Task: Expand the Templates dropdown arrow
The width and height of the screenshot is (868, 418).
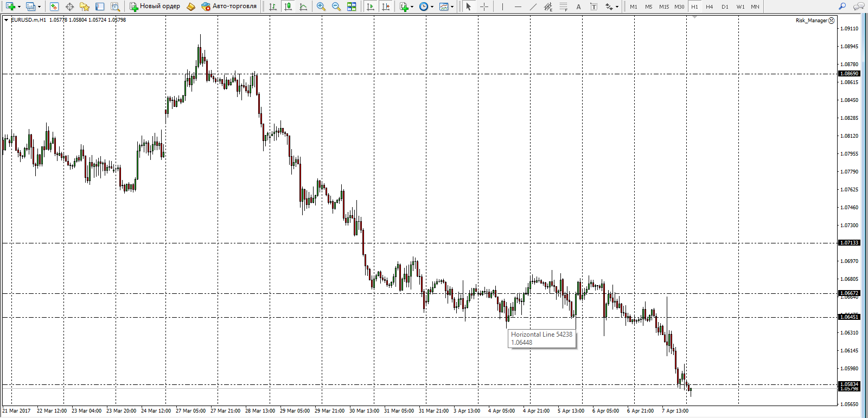Action: pos(452,7)
